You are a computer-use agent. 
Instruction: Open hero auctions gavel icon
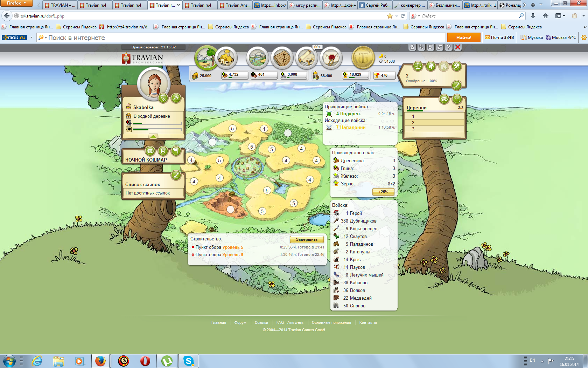point(176,98)
